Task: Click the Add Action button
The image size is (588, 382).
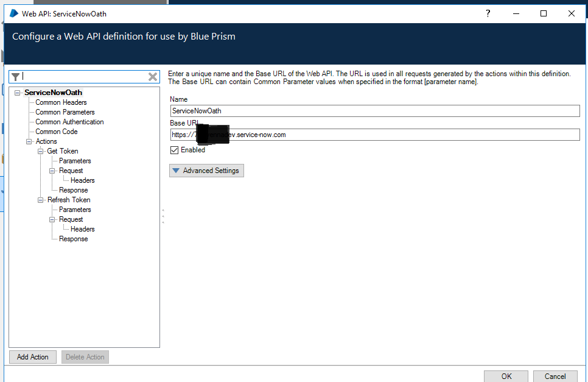Action: coord(33,357)
